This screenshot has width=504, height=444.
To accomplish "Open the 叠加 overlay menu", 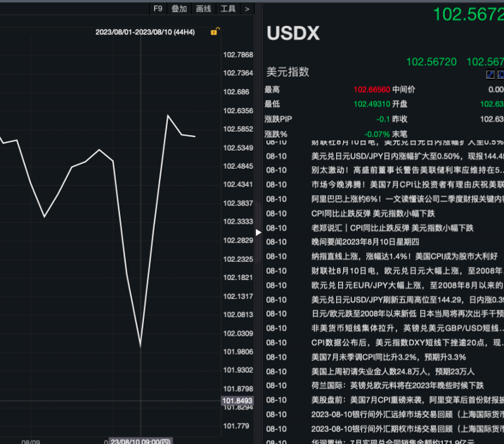I will point(179,8).
